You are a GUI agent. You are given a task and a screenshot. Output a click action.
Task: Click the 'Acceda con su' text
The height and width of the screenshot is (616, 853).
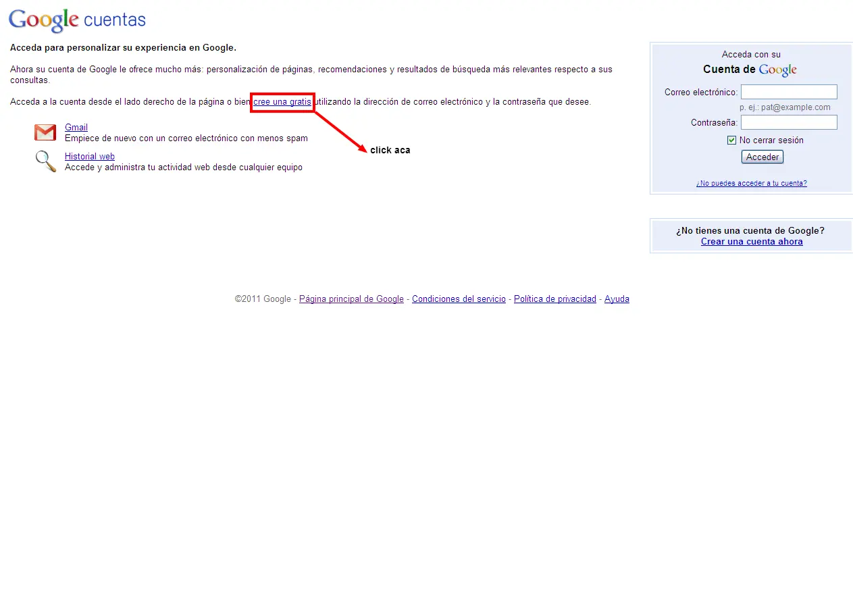coord(751,54)
